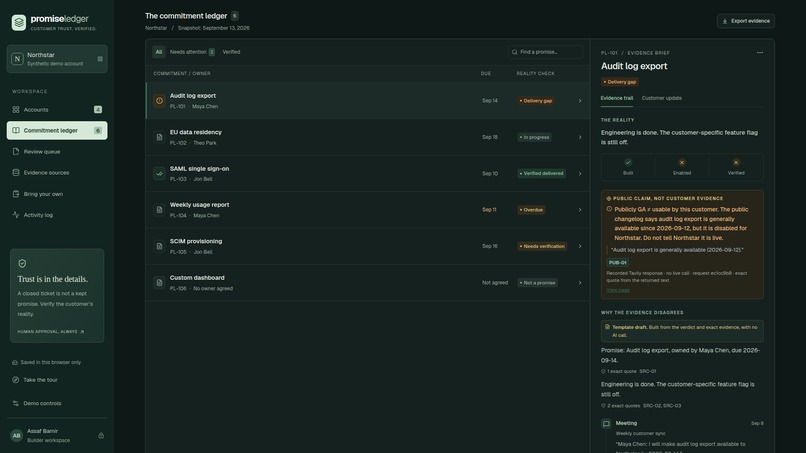Viewport: 806px width, 453px height.
Task: Click the shield icon in trust card
Action: coord(22,263)
